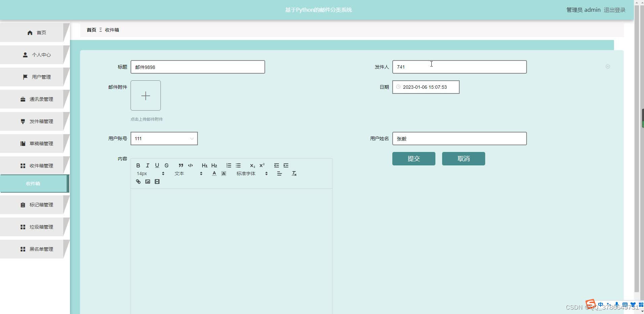Viewport: 644px width, 314px height.
Task: Click the icon beside 发件箱管理
Action: pyautogui.click(x=23, y=121)
